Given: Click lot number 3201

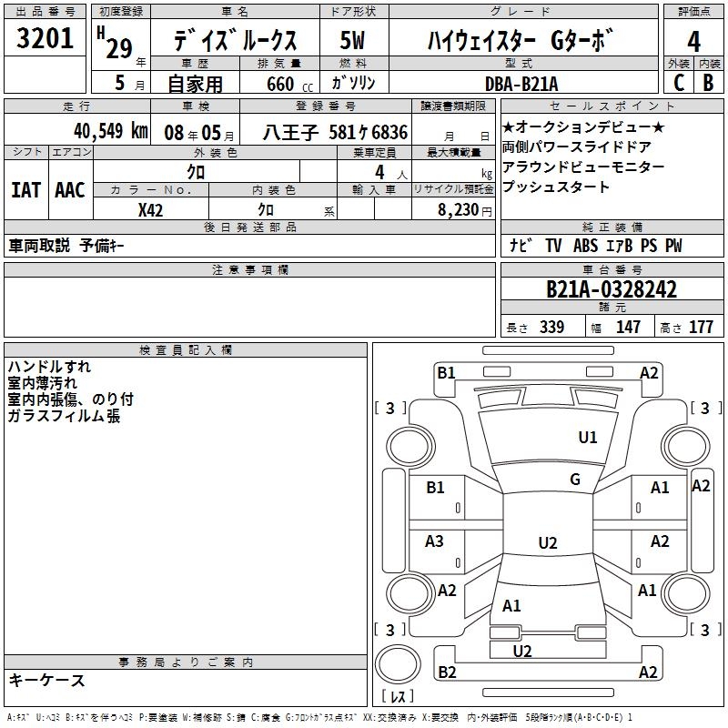Looking at the screenshot, I should (45, 38).
